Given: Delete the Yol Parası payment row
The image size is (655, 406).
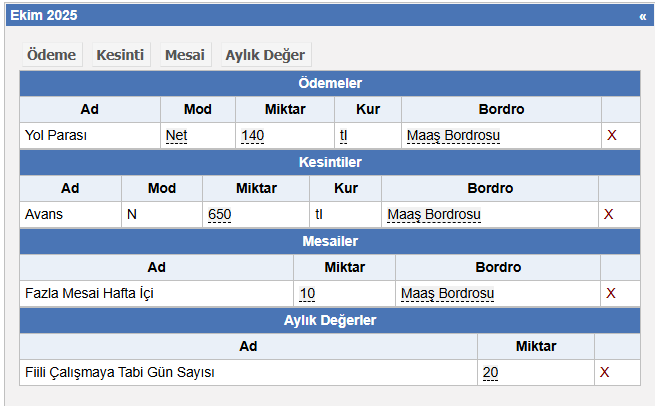Looking at the screenshot, I should (612, 135).
